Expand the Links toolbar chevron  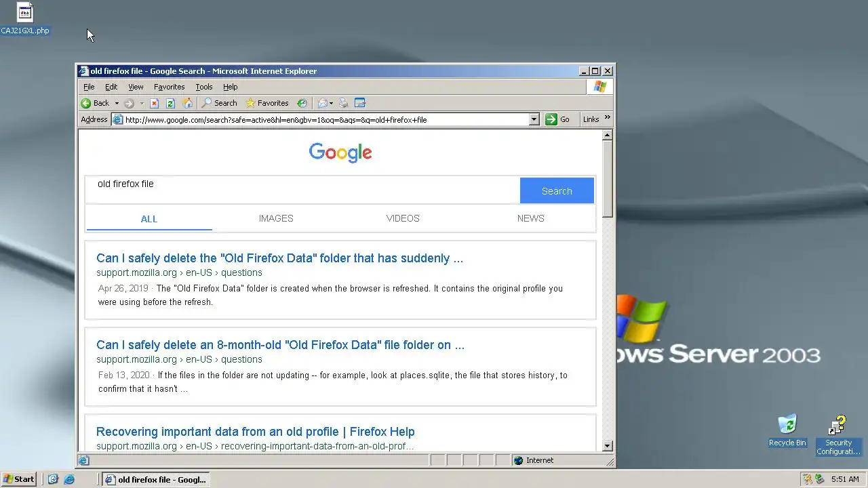pos(607,118)
